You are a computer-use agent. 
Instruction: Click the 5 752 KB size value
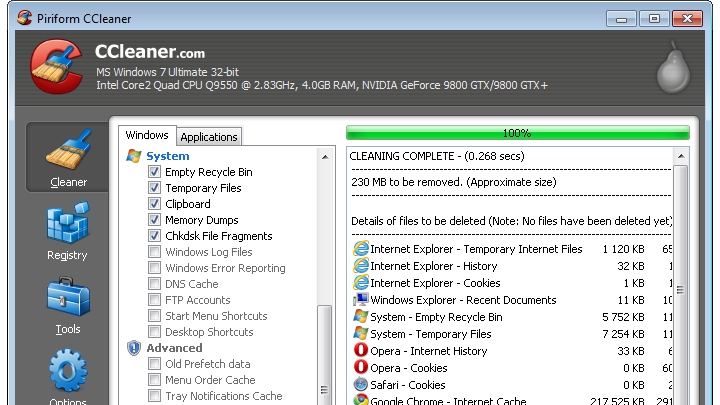(623, 317)
